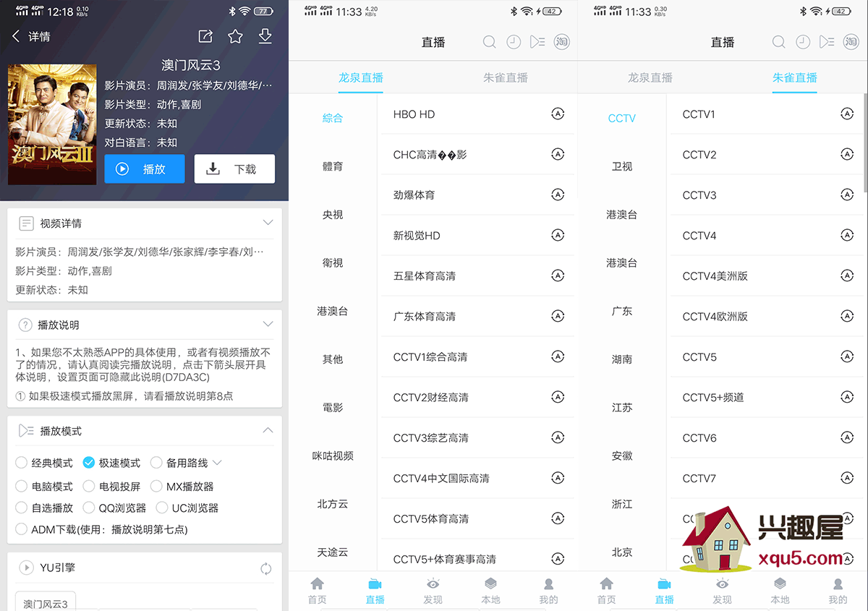Open search in the 朱雀直播 screen

pos(779,42)
